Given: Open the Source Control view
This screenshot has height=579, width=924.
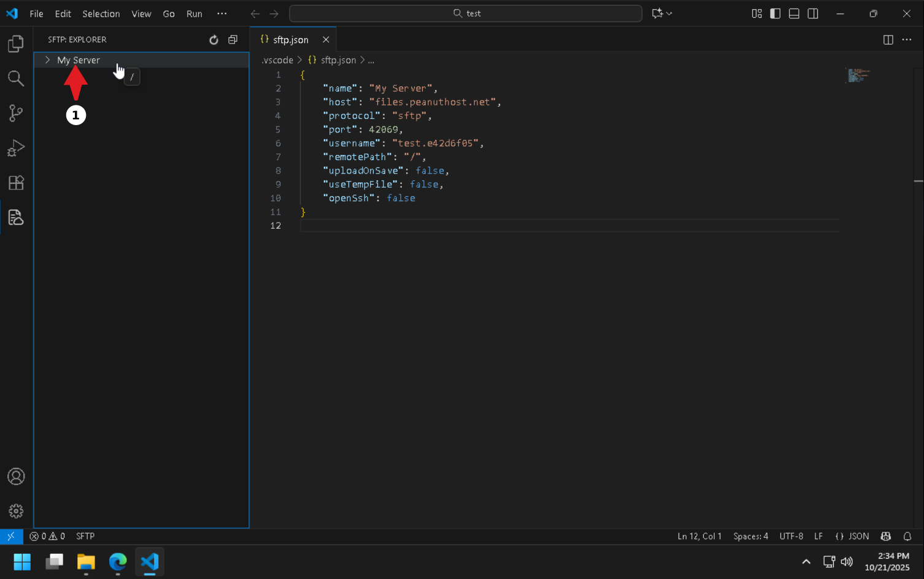Looking at the screenshot, I should 16,113.
